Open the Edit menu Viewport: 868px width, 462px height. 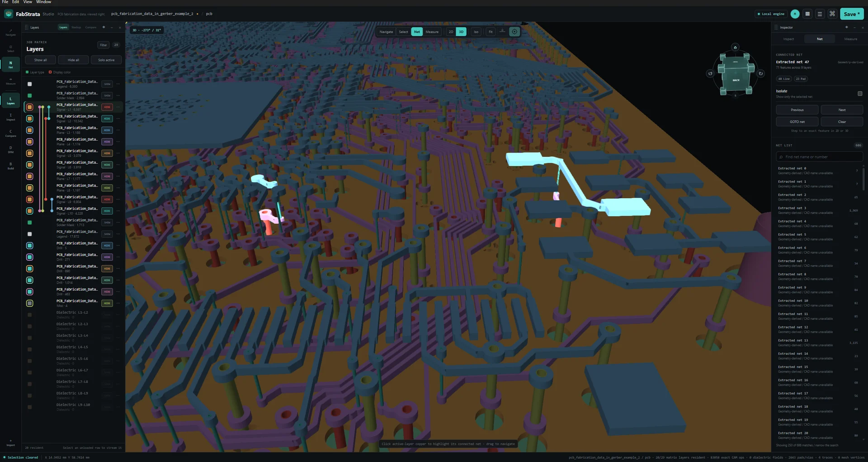click(x=15, y=2)
